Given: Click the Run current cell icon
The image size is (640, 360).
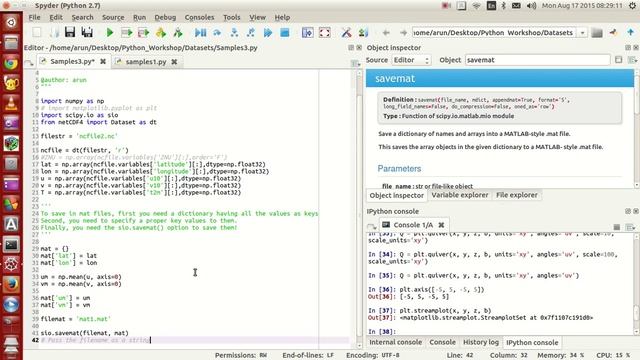Looking at the screenshot, I should click(x=127, y=33).
